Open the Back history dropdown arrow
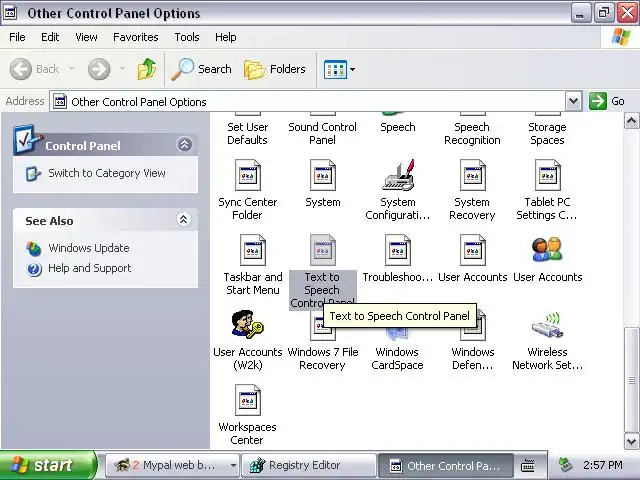The width and height of the screenshot is (640, 480). pyautogui.click(x=71, y=69)
